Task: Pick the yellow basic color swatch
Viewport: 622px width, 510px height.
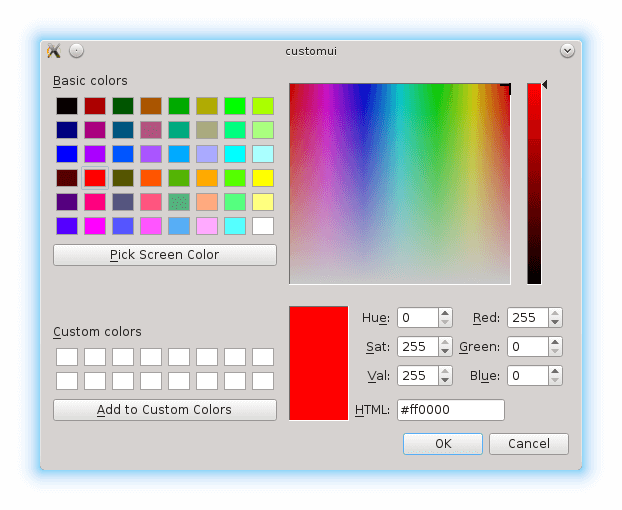Action: (263, 178)
